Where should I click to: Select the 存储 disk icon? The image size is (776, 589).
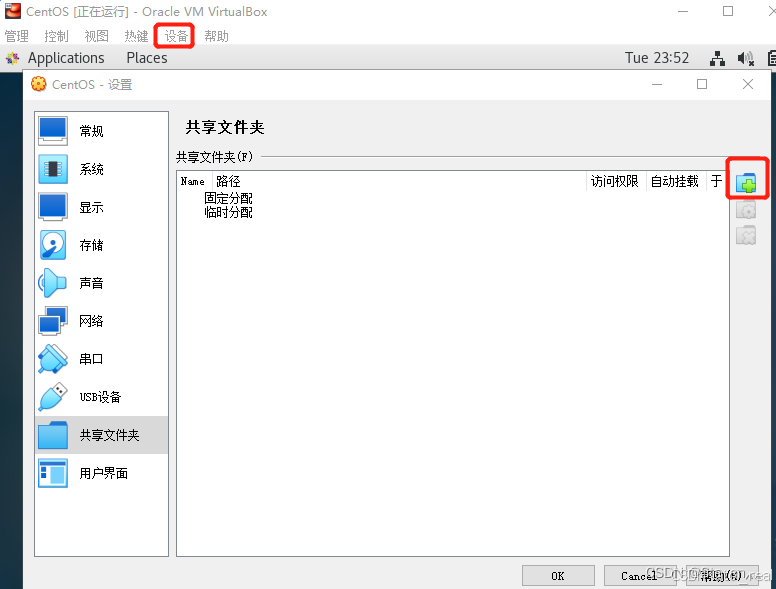53,245
